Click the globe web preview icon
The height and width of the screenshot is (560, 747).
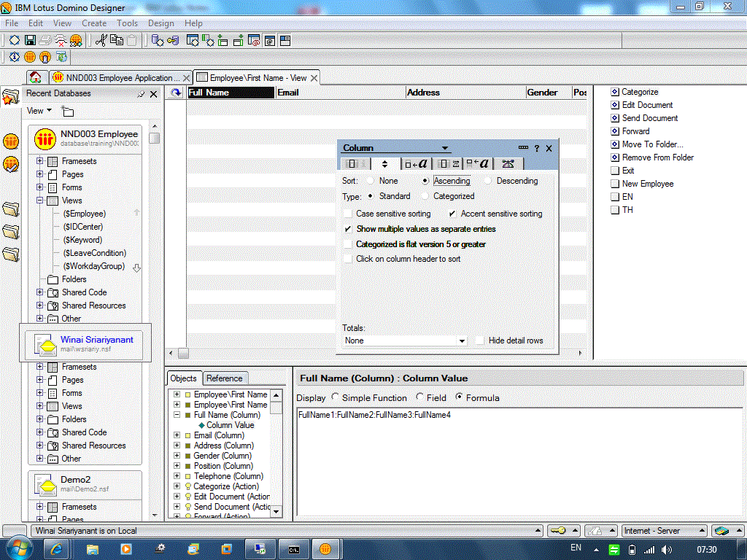(x=61, y=57)
